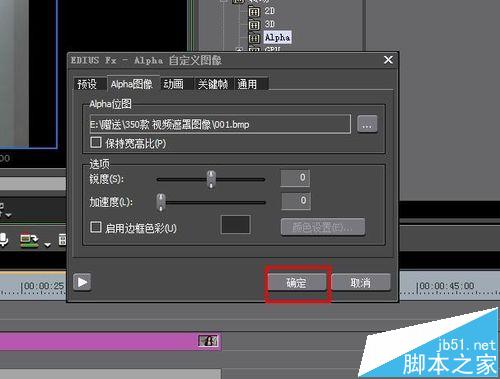Close the EDIUS Fx Alpha dialog
This screenshot has width=500, height=379.
click(388, 60)
